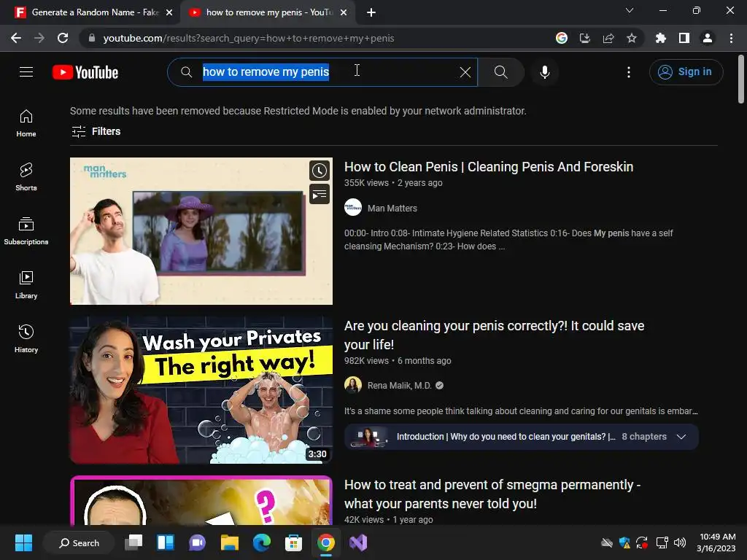Click the install app icon in address bar
Viewport: 747px width, 560px height.
(584, 38)
